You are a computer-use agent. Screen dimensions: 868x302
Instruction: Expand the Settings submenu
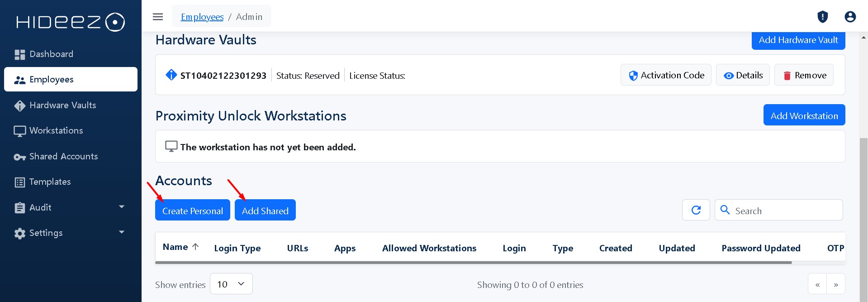click(121, 232)
